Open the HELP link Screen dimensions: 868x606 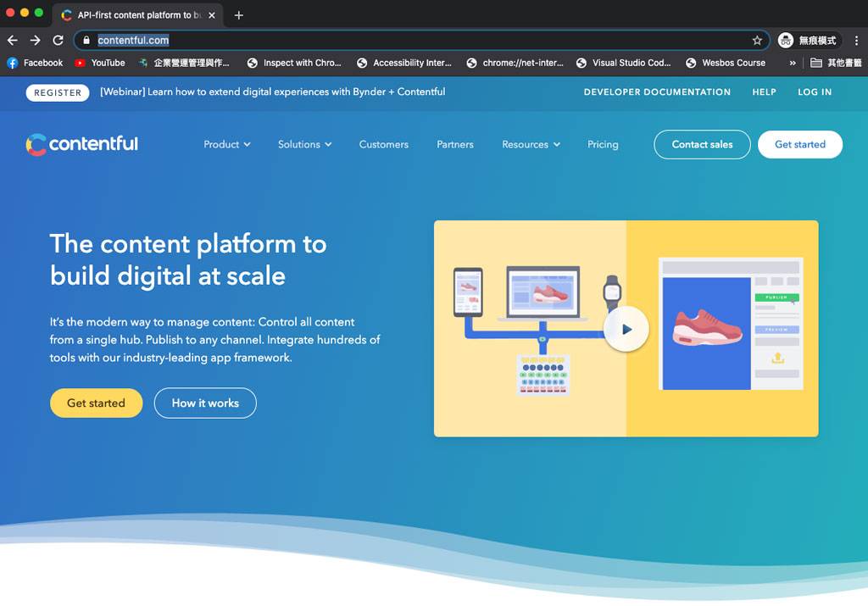(764, 92)
